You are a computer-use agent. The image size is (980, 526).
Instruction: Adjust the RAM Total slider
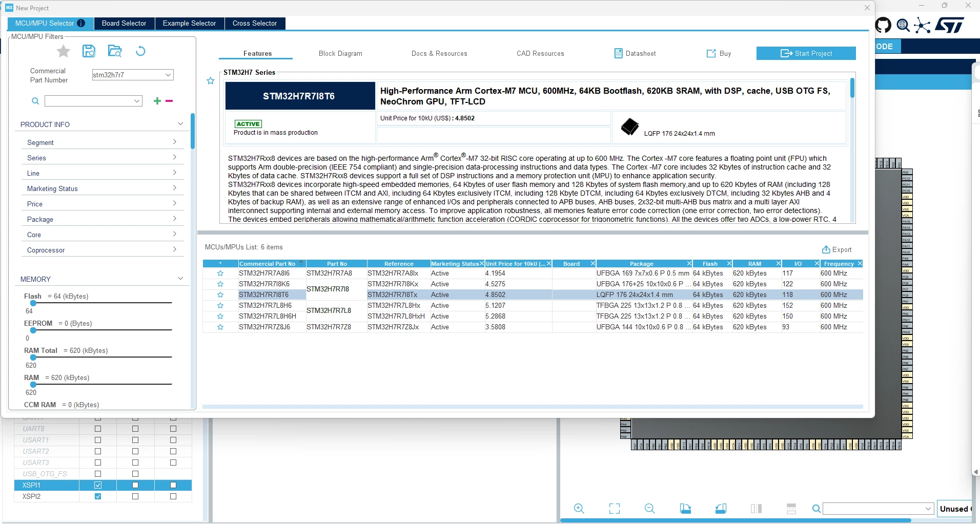pyautogui.click(x=33, y=357)
